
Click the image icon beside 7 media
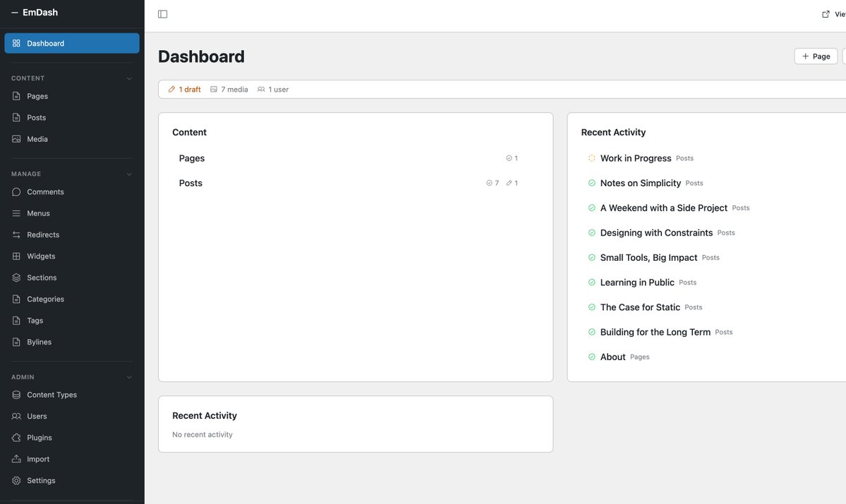(x=214, y=90)
